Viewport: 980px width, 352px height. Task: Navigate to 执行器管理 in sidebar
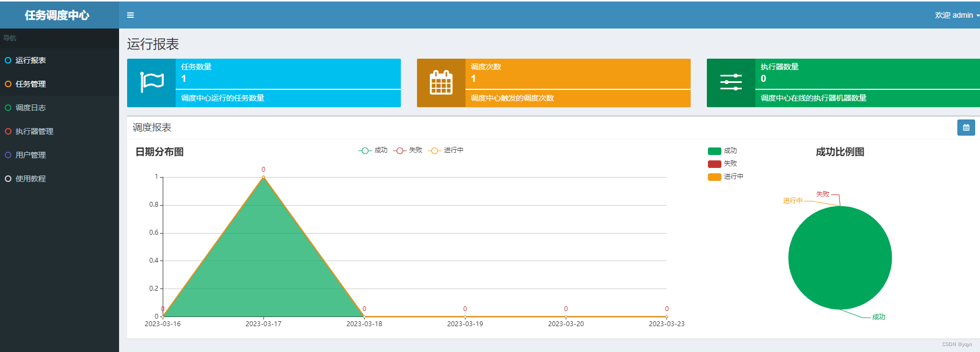(59, 131)
